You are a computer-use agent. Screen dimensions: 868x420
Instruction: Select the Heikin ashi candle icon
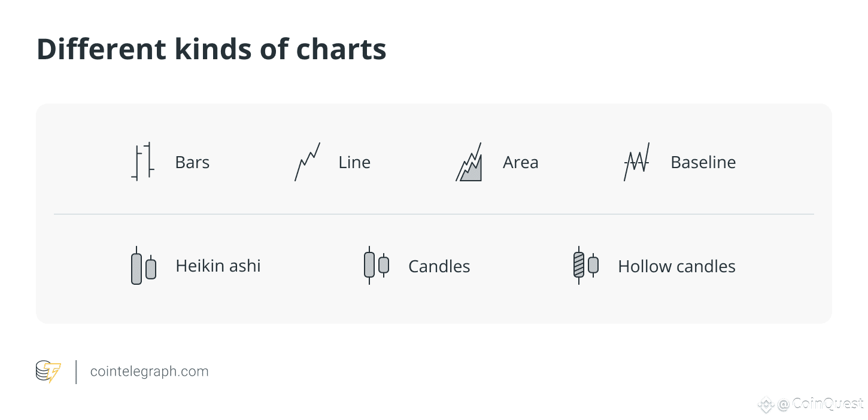pyautogui.click(x=144, y=266)
